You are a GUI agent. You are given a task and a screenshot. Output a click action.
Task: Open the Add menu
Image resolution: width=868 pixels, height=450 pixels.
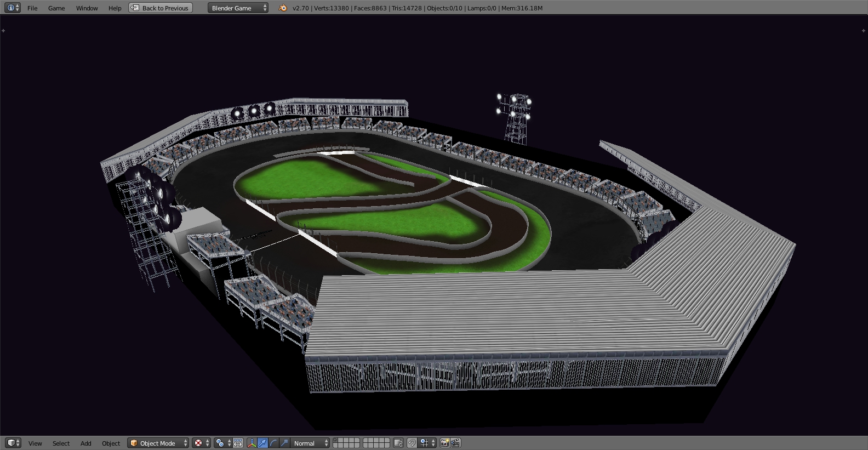[86, 443]
